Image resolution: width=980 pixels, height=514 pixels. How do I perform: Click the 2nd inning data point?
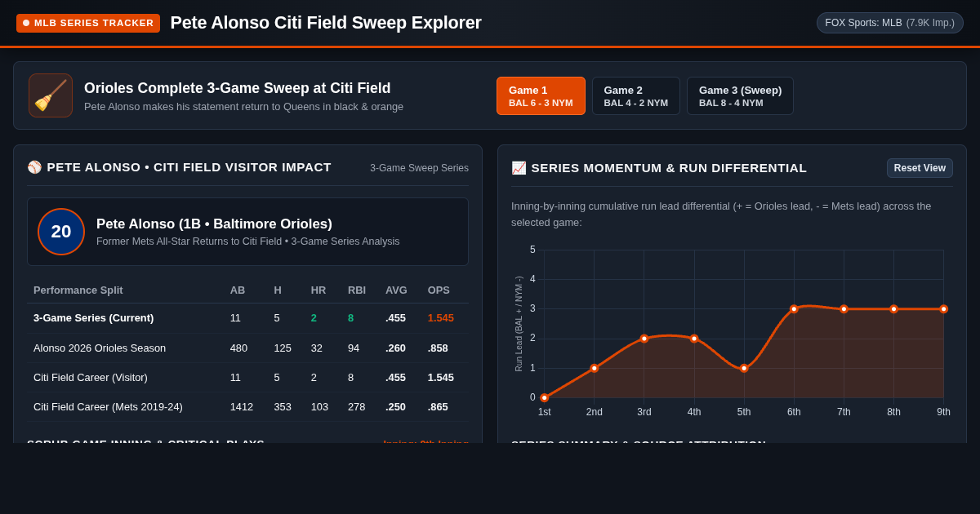pyautogui.click(x=595, y=368)
